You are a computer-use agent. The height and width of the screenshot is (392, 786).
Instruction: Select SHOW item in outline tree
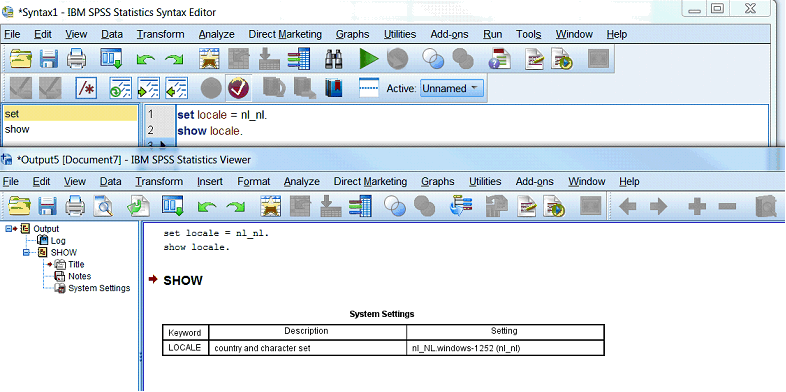click(64, 253)
